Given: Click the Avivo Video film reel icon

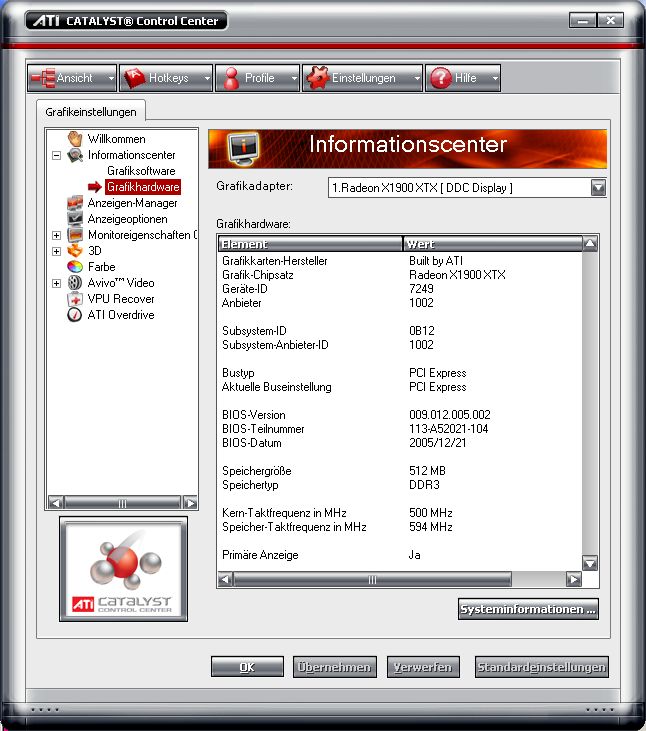Looking at the screenshot, I should pos(75,283).
